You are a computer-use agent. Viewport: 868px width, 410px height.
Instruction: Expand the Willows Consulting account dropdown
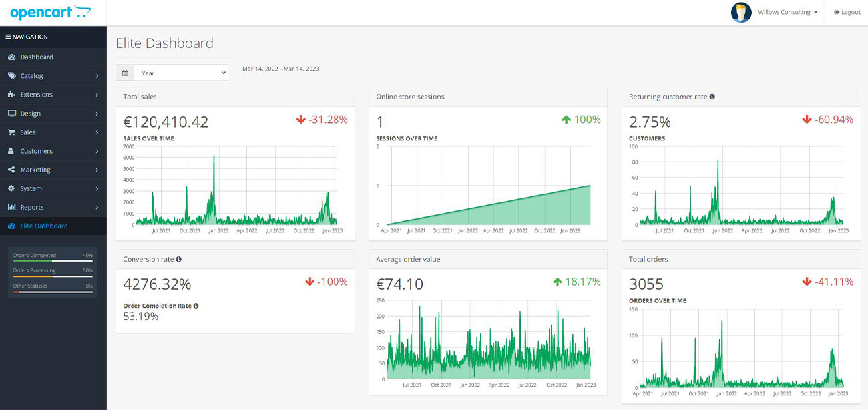pos(786,11)
